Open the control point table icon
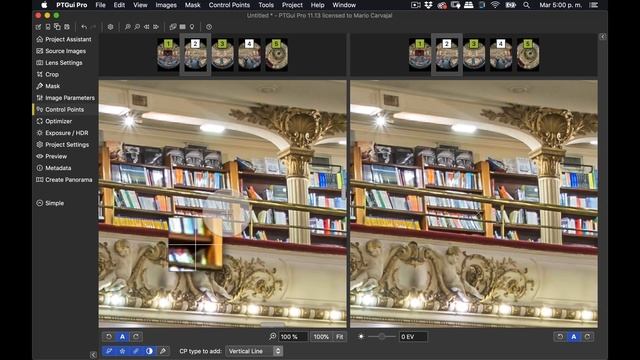The height and width of the screenshot is (360, 640). coord(182,27)
